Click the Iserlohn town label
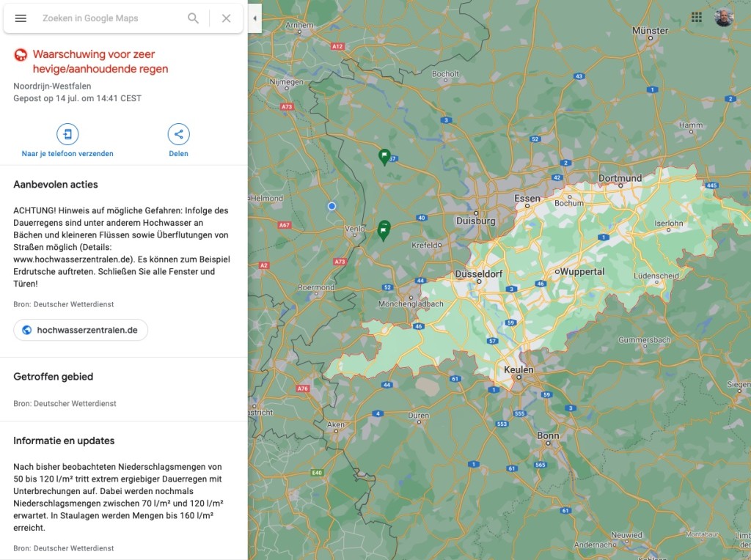Image resolution: width=751 pixels, height=560 pixels. click(669, 223)
